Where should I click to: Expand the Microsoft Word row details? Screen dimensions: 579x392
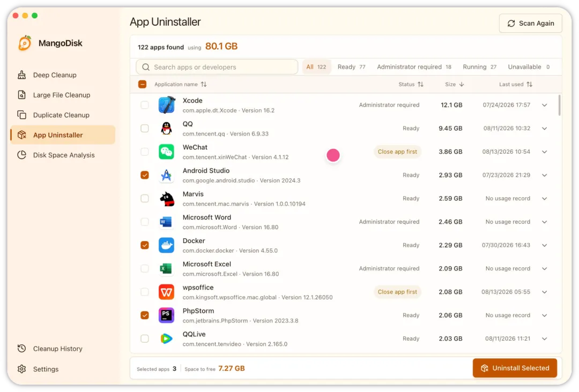click(x=545, y=222)
